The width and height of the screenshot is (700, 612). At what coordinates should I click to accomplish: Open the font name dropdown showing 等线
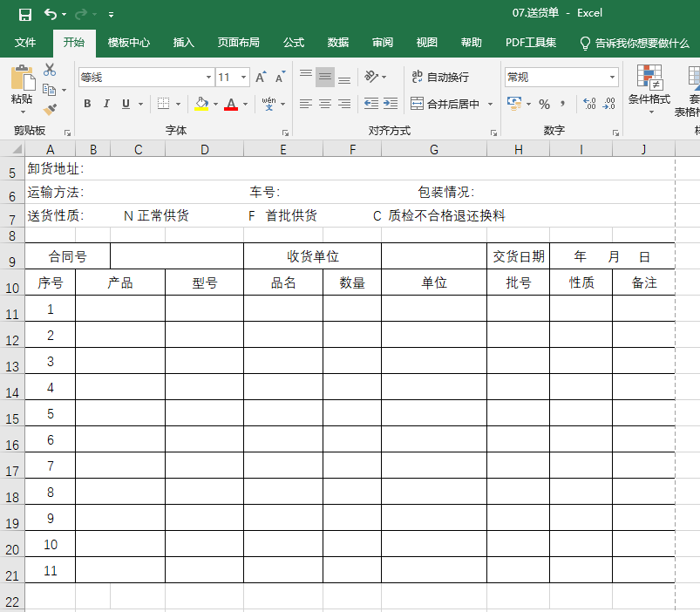[x=207, y=77]
